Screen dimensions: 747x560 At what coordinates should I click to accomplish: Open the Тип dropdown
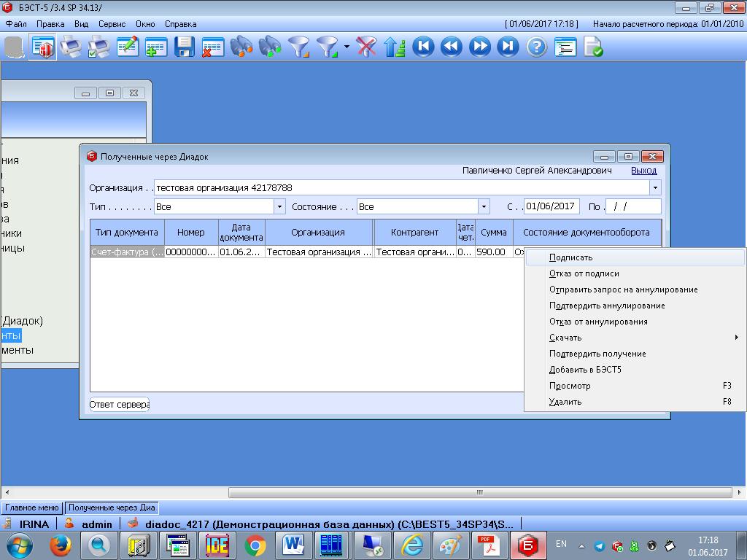(279, 206)
